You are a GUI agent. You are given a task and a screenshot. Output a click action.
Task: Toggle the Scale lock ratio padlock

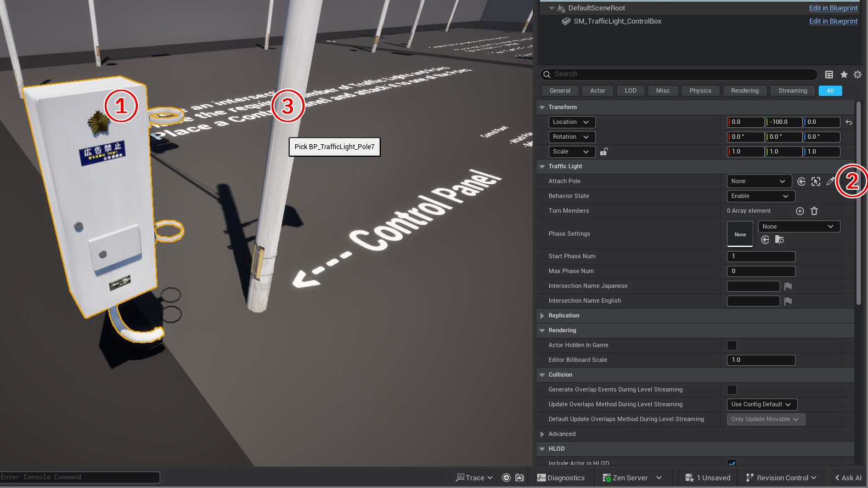tap(604, 152)
